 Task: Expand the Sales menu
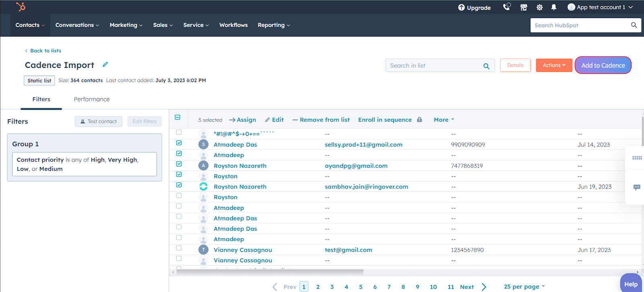click(x=163, y=25)
